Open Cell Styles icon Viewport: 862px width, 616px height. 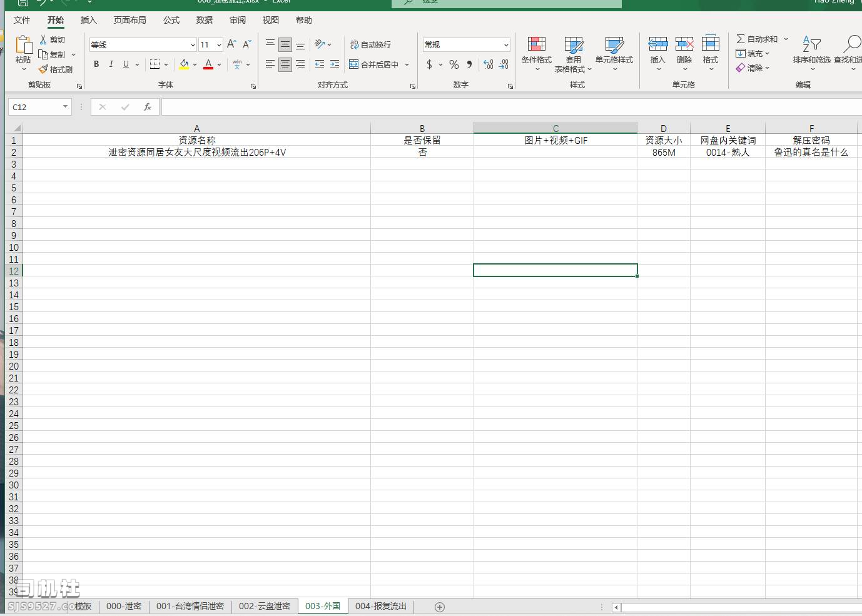coord(614,44)
